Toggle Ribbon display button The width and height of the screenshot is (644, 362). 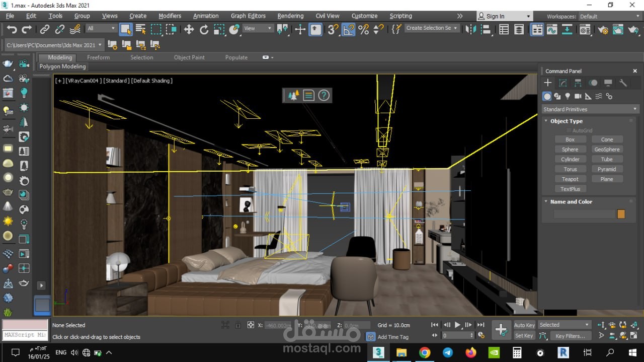point(537,29)
